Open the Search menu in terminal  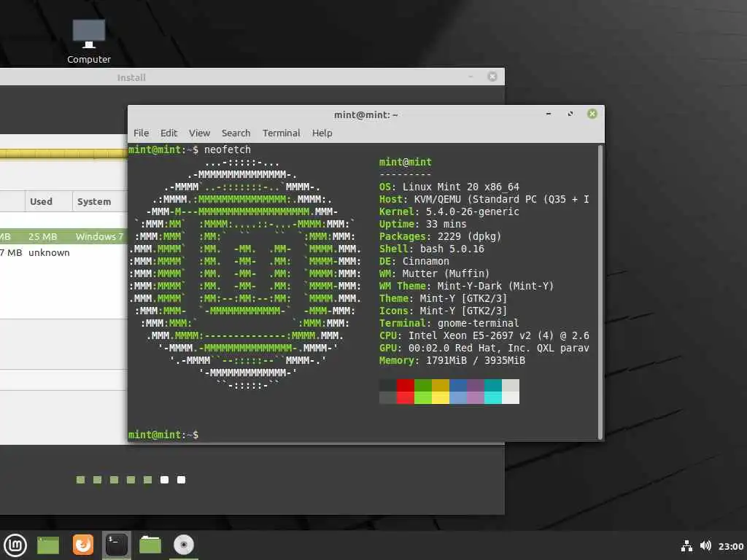236,133
